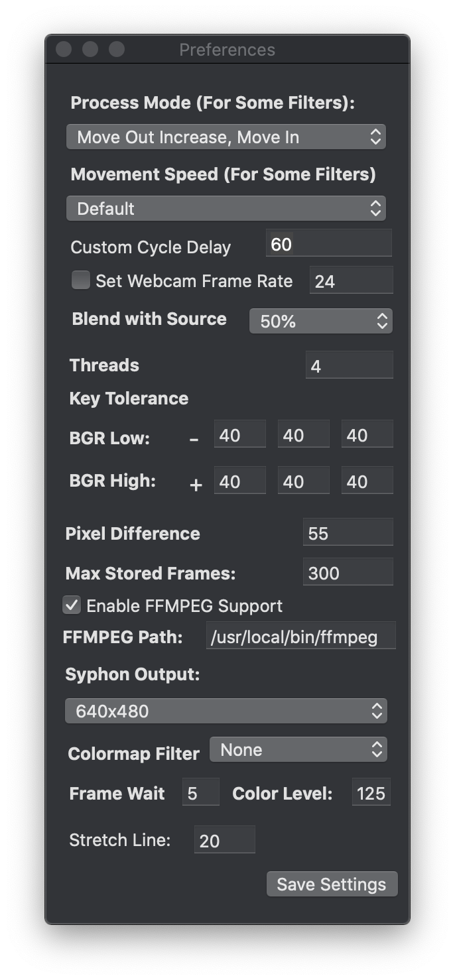This screenshot has height=980, width=455.
Task: Focus the Pixel Difference field
Action: [x=348, y=533]
